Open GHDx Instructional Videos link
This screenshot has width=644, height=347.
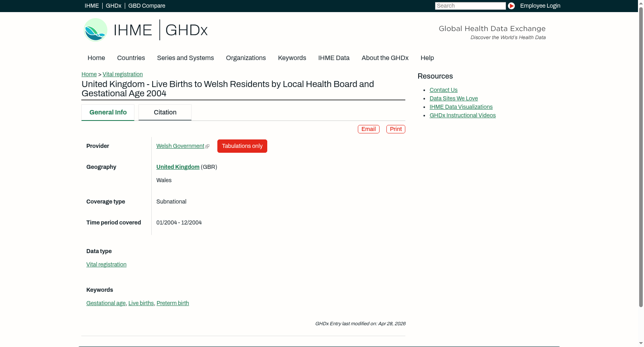tap(463, 115)
